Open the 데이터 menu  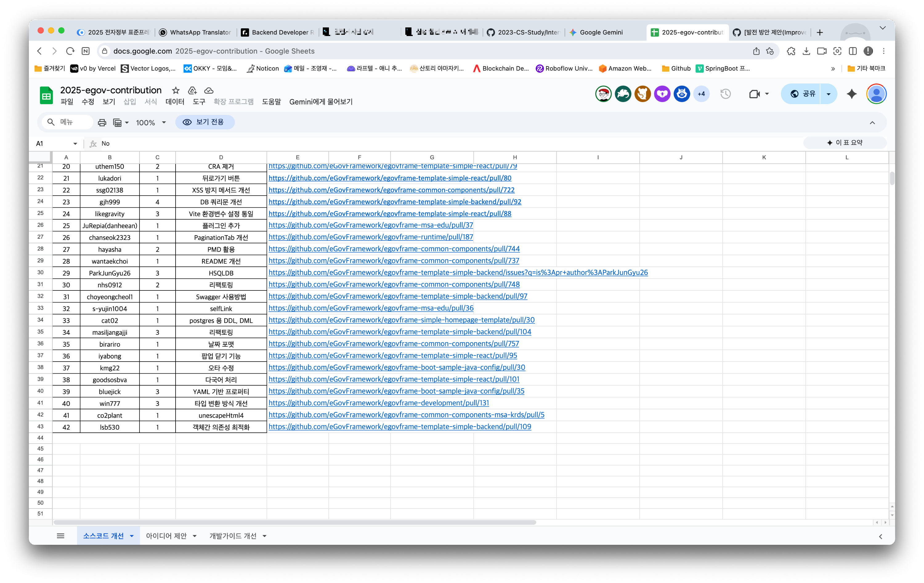pyautogui.click(x=175, y=102)
